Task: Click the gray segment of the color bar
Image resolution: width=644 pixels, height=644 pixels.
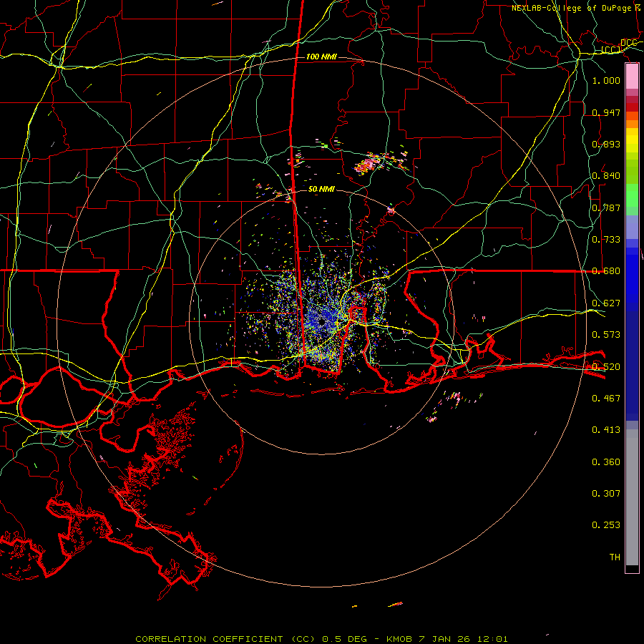Action: pos(632,497)
